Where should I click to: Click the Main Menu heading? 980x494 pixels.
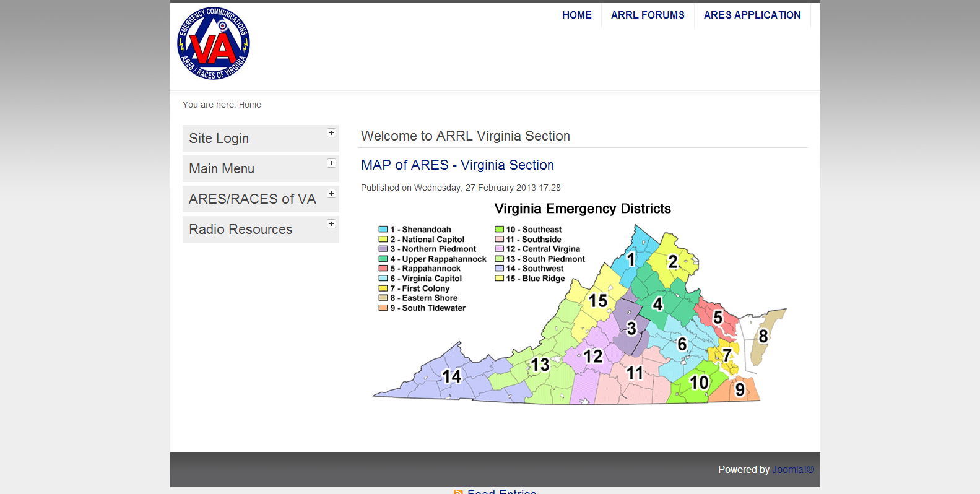point(222,169)
